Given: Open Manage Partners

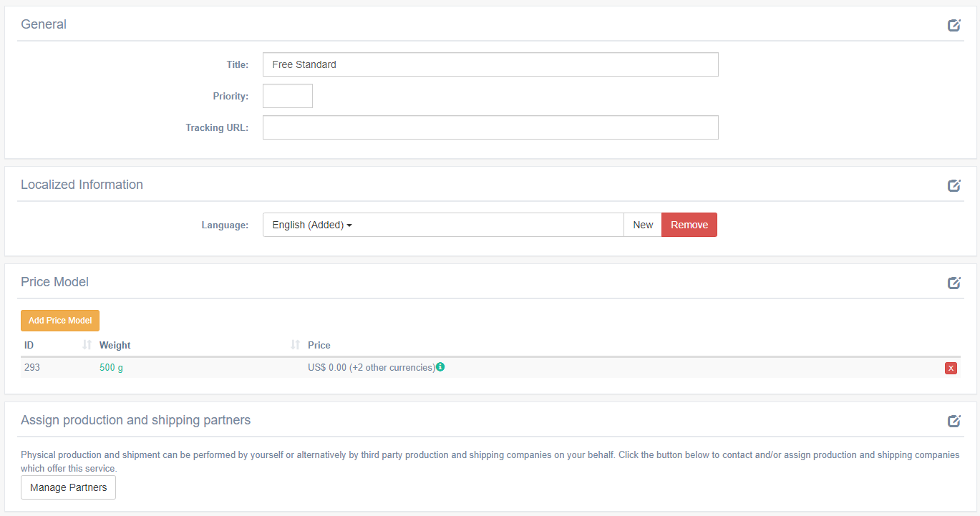Looking at the screenshot, I should click(68, 487).
